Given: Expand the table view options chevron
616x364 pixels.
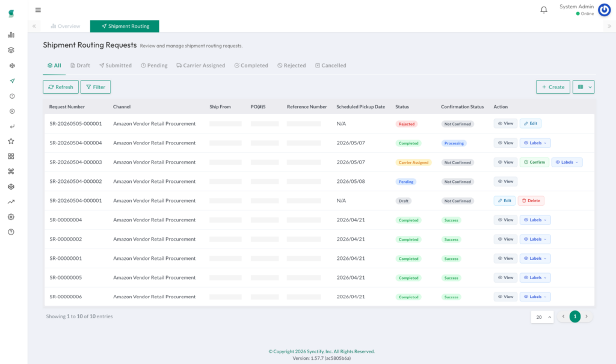Looking at the screenshot, I should tap(590, 87).
